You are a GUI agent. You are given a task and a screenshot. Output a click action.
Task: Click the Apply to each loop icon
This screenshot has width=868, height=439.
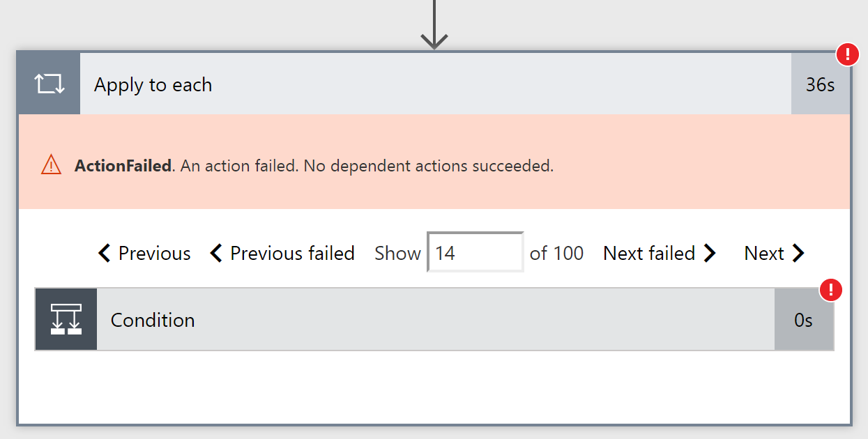[50, 84]
